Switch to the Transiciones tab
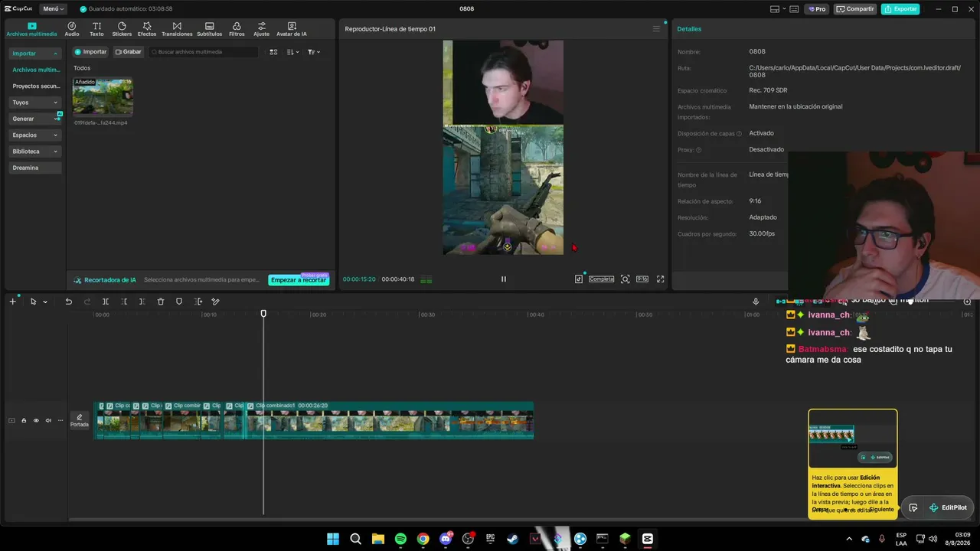Viewport: 980px width, 551px height. pos(177,29)
